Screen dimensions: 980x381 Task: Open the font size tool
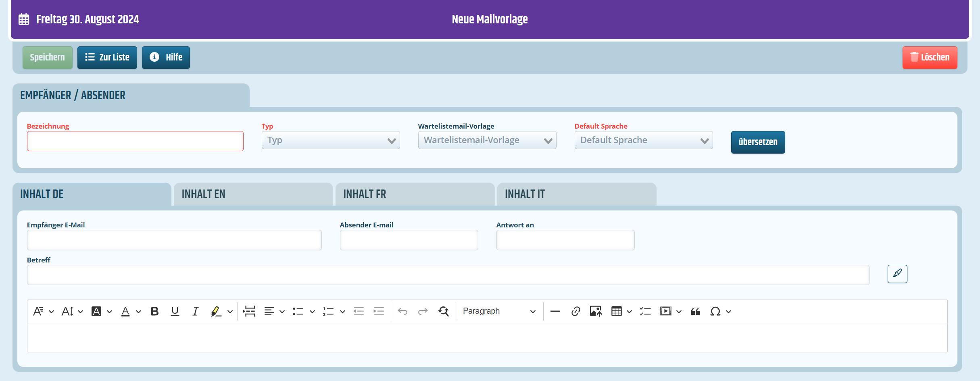[x=67, y=311]
